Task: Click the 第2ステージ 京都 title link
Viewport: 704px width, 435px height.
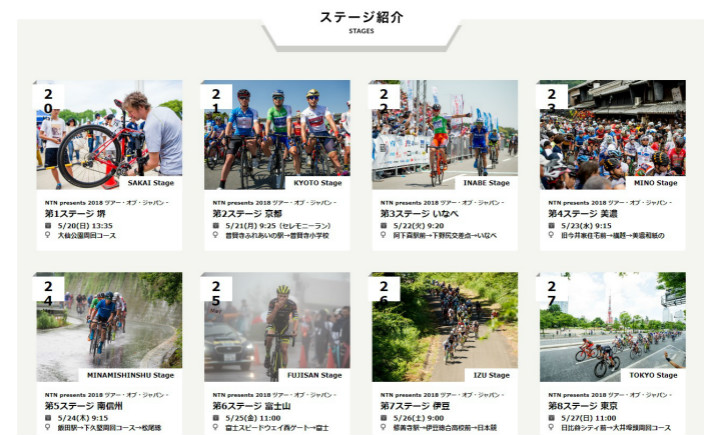Action: [247, 214]
